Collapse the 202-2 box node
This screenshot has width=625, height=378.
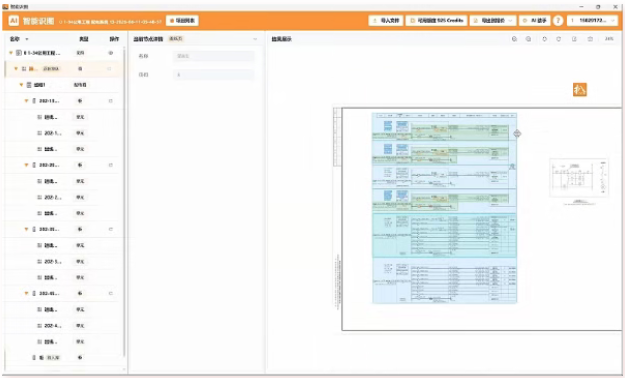26,165
